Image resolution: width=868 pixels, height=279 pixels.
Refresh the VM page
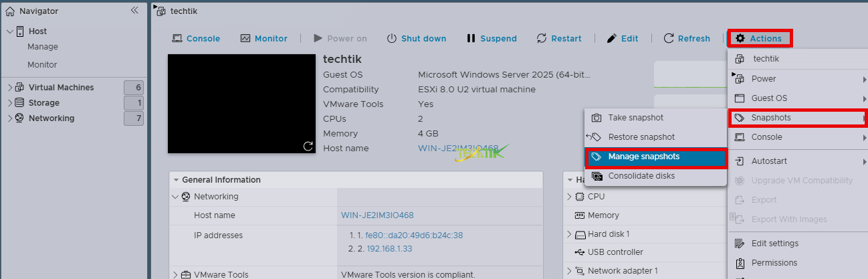687,38
